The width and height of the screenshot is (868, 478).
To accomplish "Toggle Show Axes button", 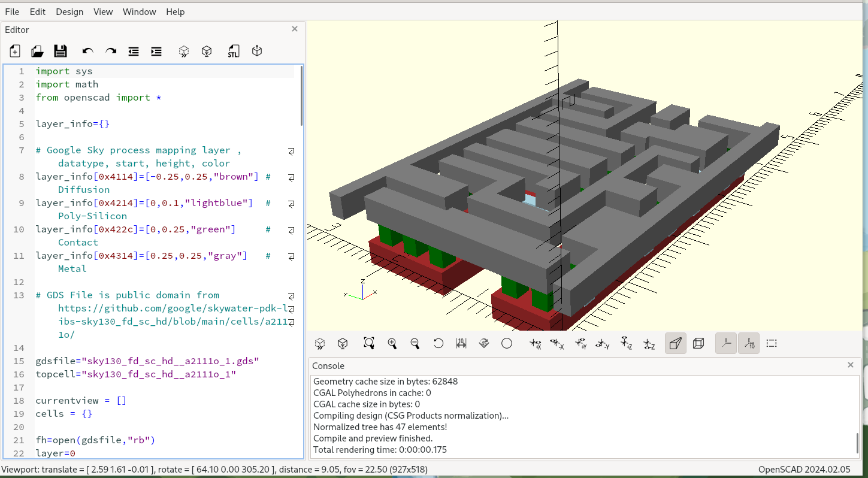I will [x=725, y=343].
